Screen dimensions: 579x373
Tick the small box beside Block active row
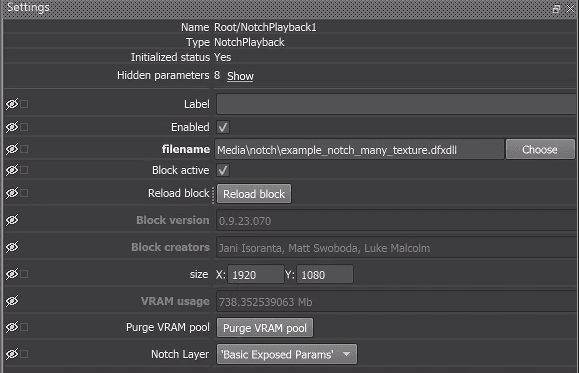pyautogui.click(x=24, y=170)
